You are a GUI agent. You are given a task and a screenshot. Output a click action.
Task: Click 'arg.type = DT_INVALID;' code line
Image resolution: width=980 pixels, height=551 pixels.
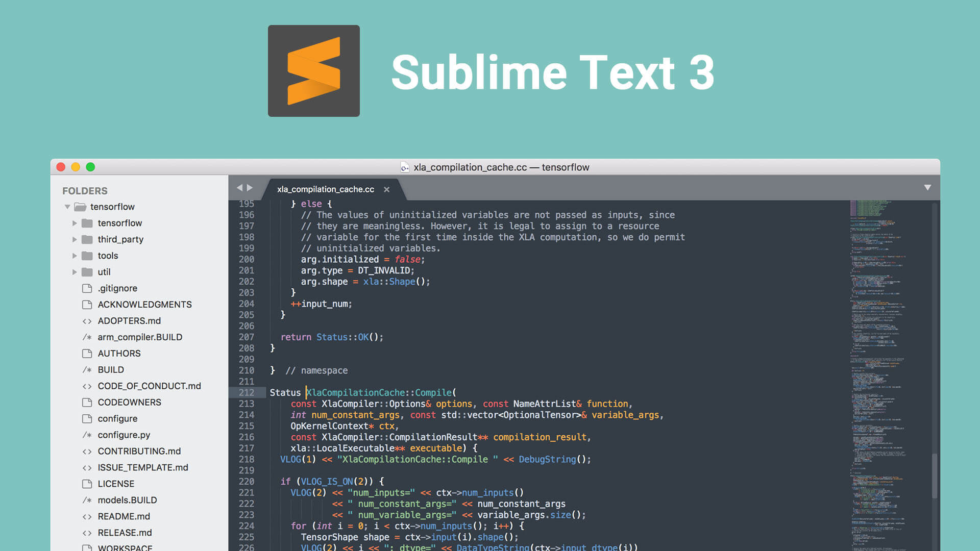tap(358, 270)
